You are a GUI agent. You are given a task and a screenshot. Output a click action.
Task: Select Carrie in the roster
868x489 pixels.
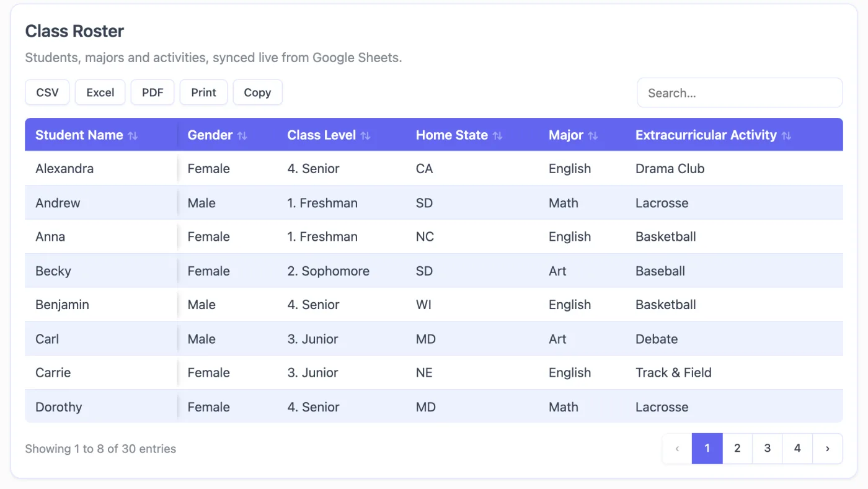(x=53, y=373)
